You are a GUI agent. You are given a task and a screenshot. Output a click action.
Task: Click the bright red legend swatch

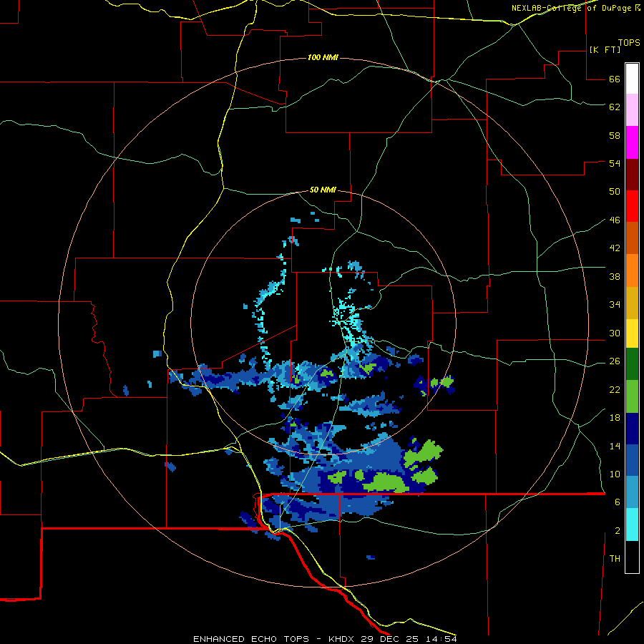(x=632, y=206)
